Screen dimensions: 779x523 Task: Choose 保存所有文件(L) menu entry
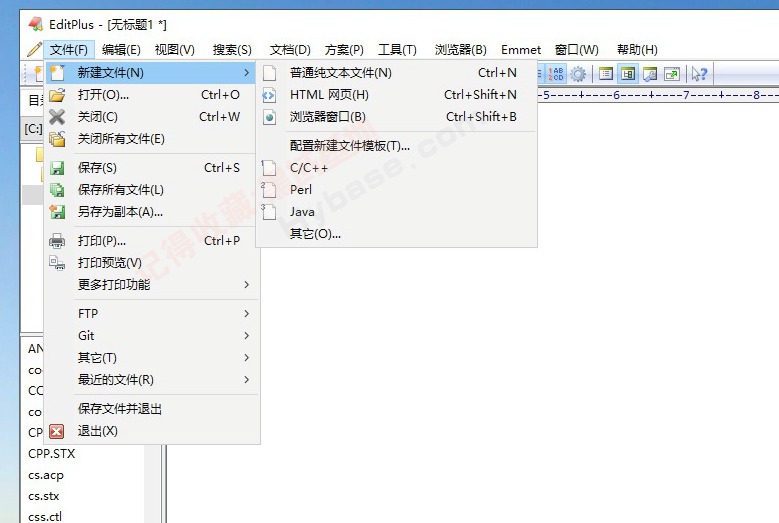pos(151,190)
